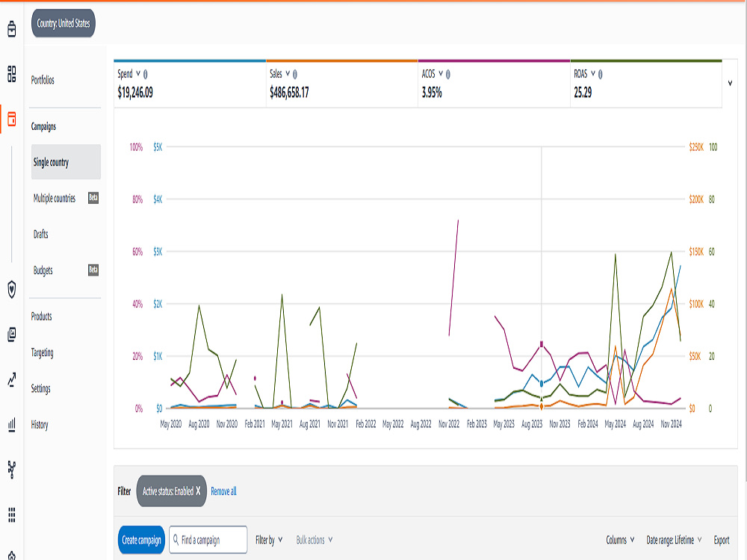Open Settings in the side menu
Screen dimensions: 747x560
pos(40,388)
